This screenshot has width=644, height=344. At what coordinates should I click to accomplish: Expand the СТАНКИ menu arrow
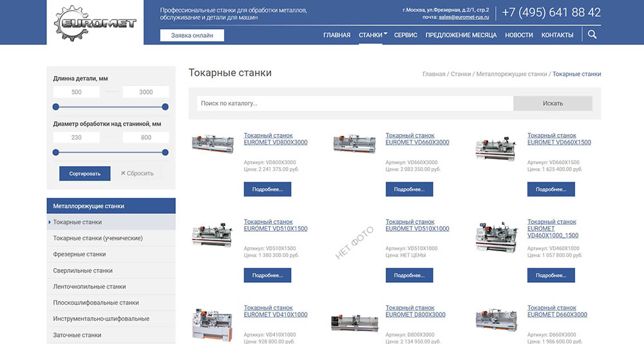[385, 34]
